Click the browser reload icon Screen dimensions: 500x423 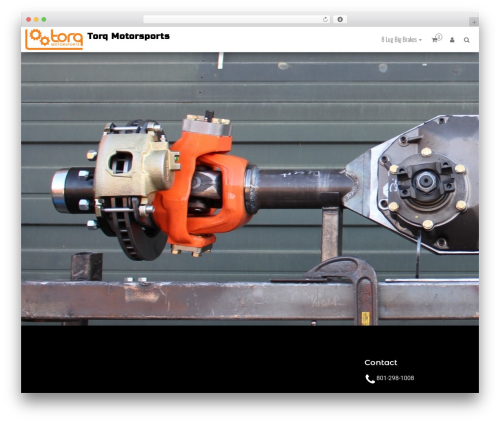pyautogui.click(x=325, y=20)
